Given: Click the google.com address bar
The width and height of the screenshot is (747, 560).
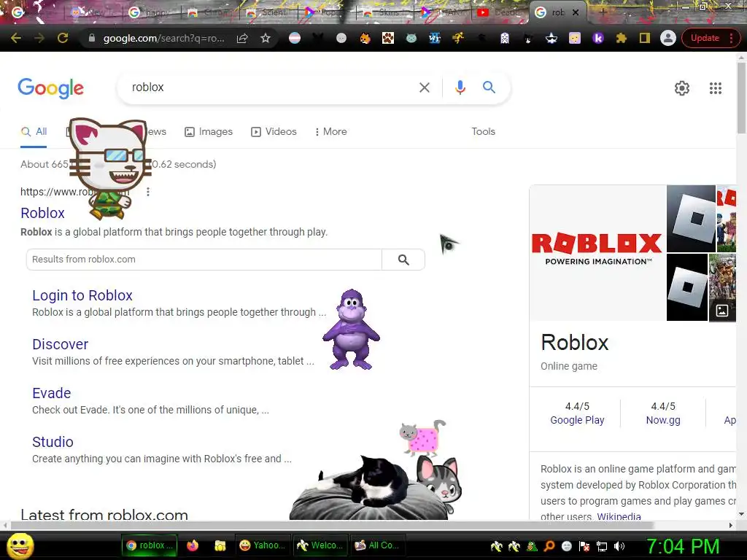Looking at the screenshot, I should coord(164,38).
